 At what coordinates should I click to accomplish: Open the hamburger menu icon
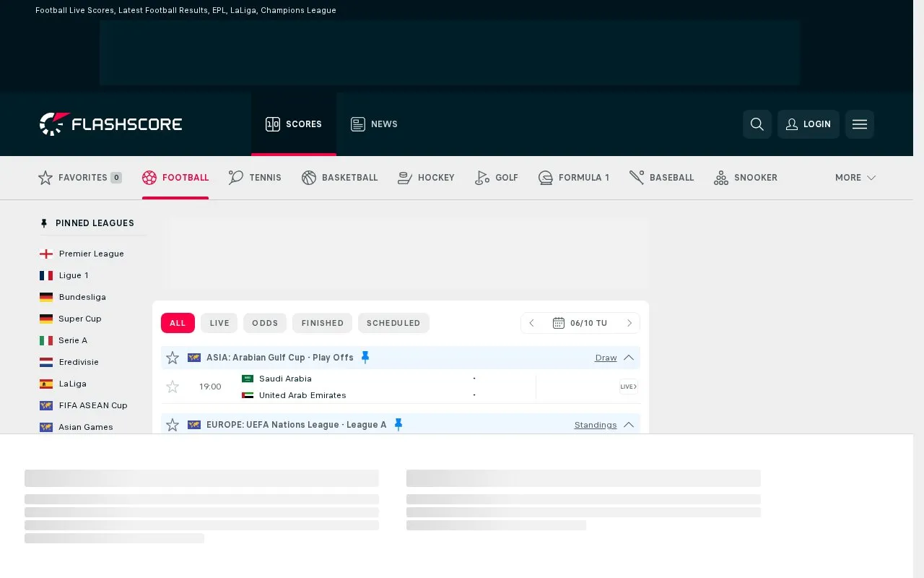click(860, 124)
